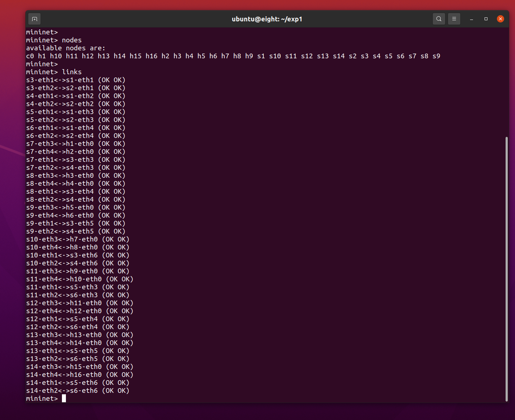Click the line s3-eth1<->s1-eth1

click(x=76, y=80)
